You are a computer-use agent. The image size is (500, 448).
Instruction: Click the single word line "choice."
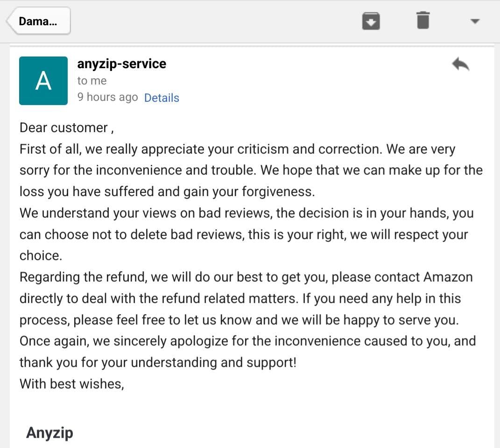coord(41,256)
